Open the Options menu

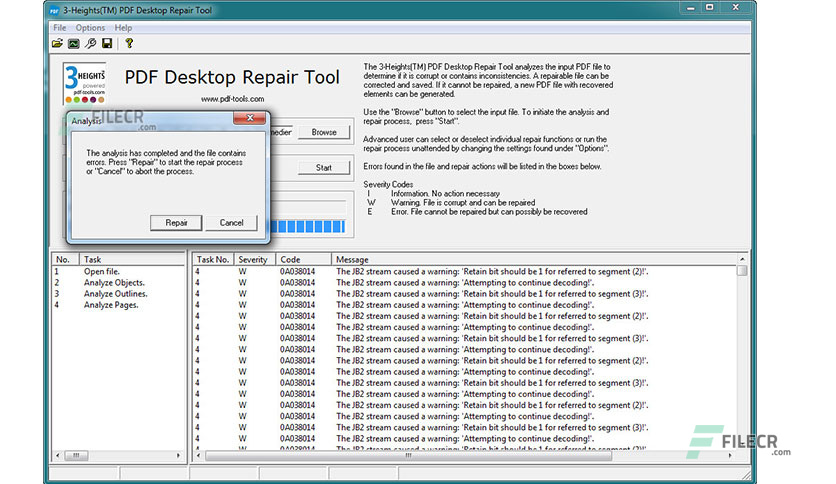coord(90,28)
